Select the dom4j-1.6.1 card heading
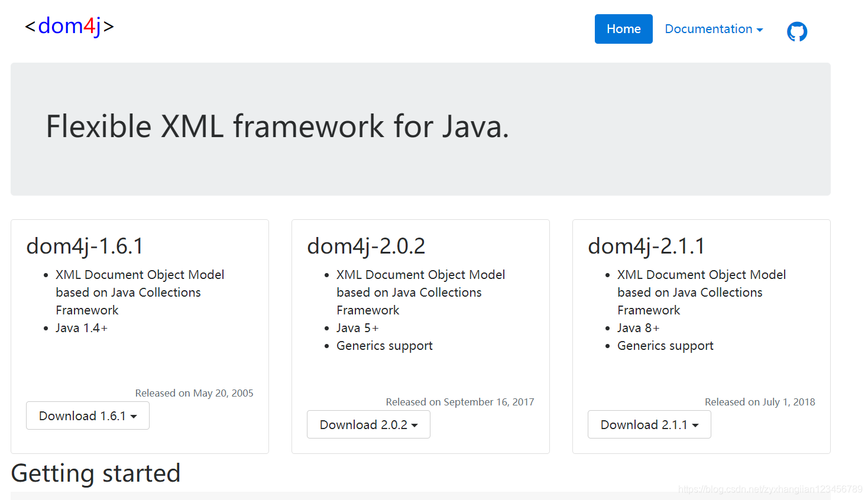Image resolution: width=868 pixels, height=500 pixels. pyautogui.click(x=85, y=246)
